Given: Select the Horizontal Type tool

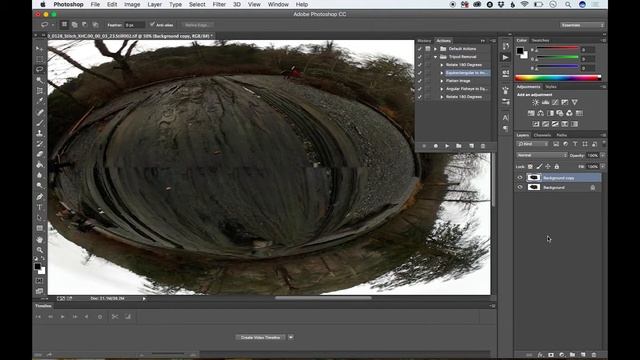Looking at the screenshot, I should (x=40, y=207).
